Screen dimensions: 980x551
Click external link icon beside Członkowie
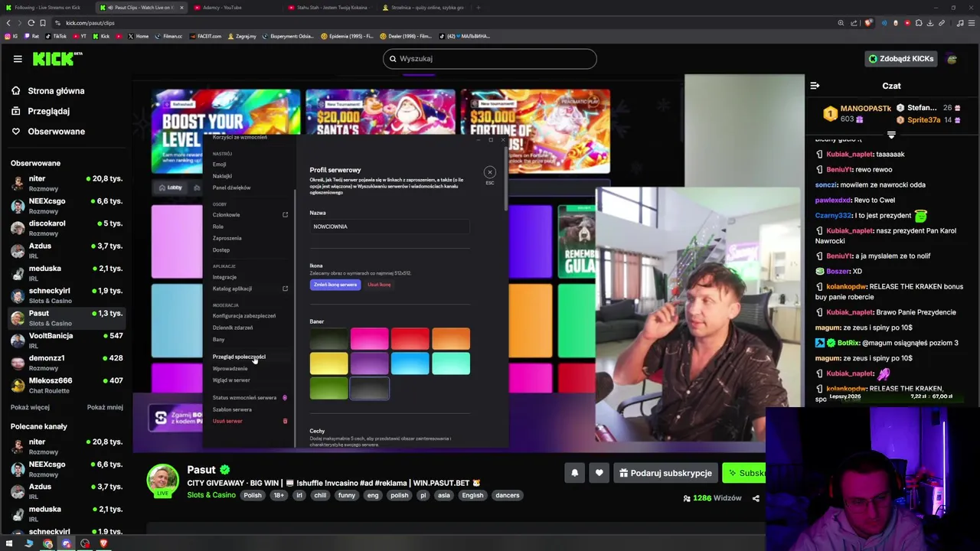(x=285, y=215)
